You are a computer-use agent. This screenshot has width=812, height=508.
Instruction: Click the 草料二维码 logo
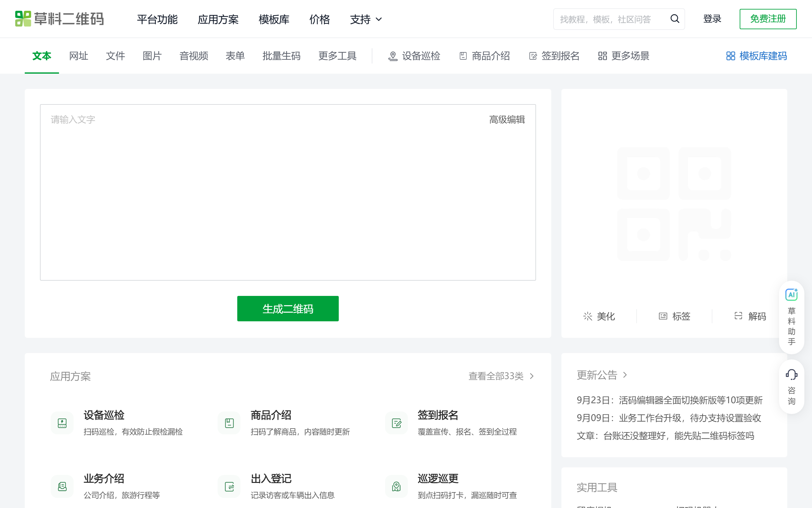59,19
